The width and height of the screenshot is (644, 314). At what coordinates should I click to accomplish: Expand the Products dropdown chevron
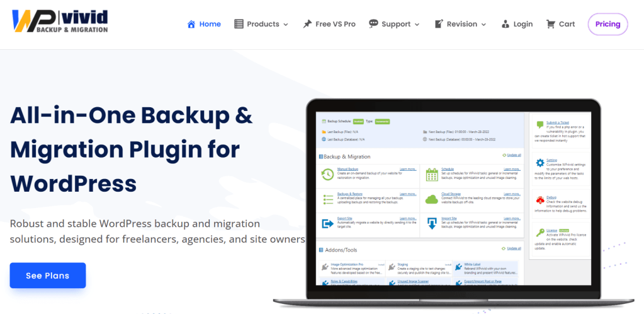click(286, 25)
